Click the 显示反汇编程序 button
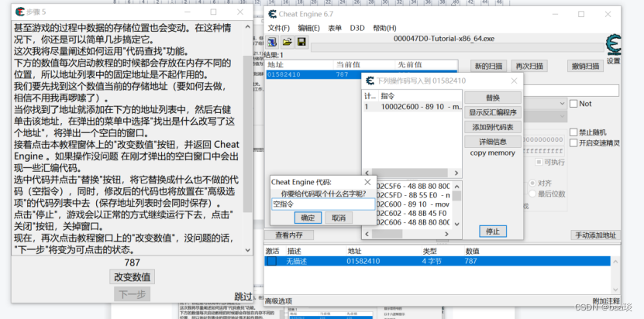The width and height of the screenshot is (644, 319). (493, 112)
